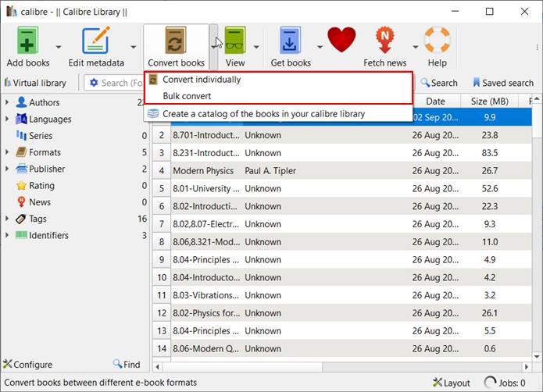Click the red heart donate icon

341,40
